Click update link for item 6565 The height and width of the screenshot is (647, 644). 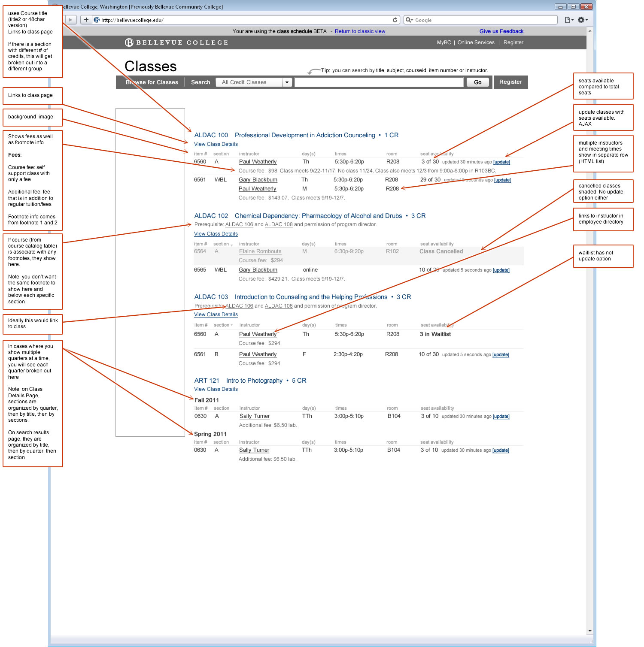[501, 270]
